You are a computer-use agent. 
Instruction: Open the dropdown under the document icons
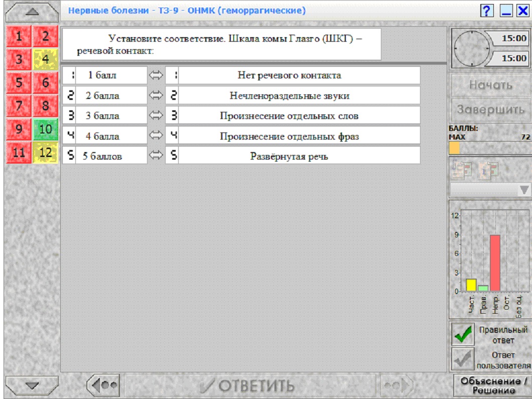pos(490,190)
